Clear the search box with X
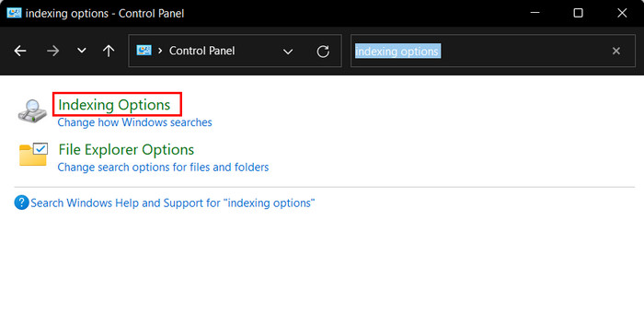 [x=616, y=51]
